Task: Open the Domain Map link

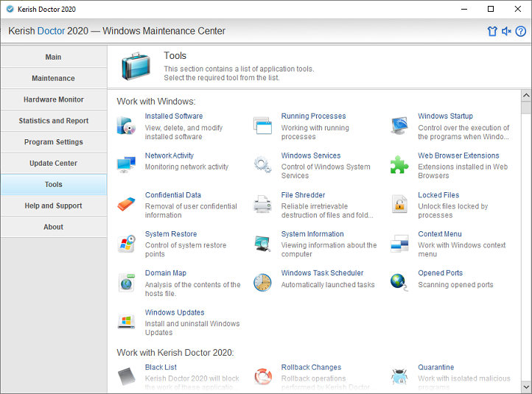Action: [166, 273]
